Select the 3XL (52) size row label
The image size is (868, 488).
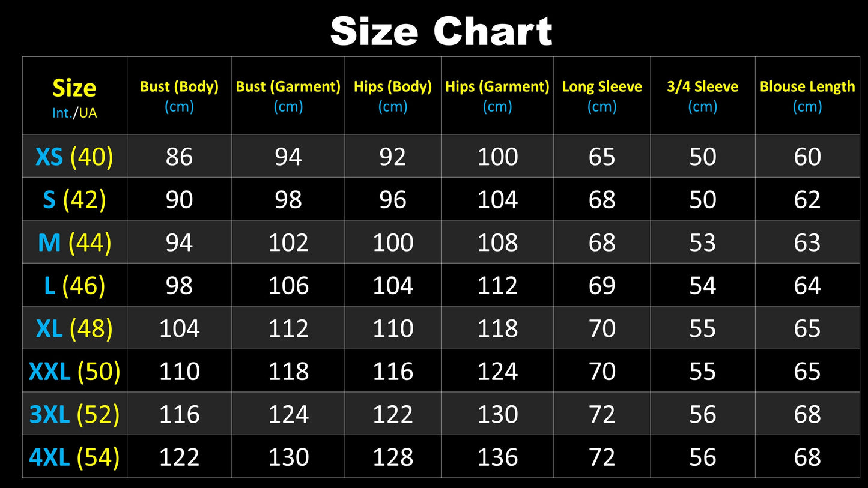click(74, 414)
